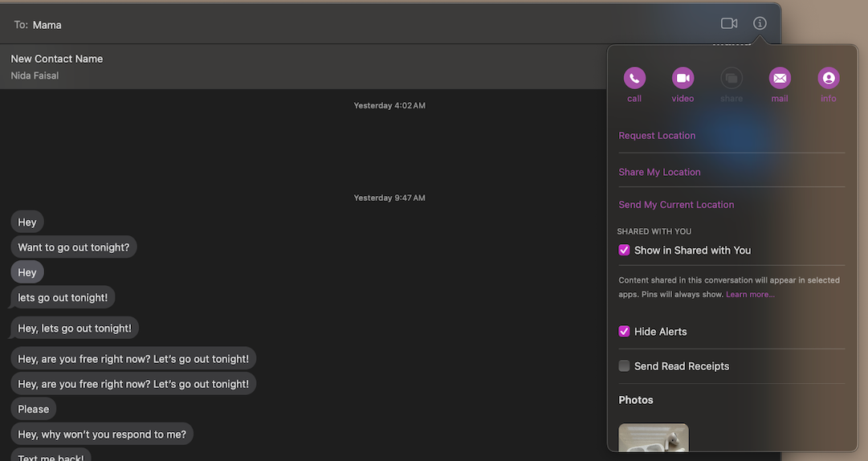
Task: Click the call icon in details panel
Action: click(x=634, y=78)
